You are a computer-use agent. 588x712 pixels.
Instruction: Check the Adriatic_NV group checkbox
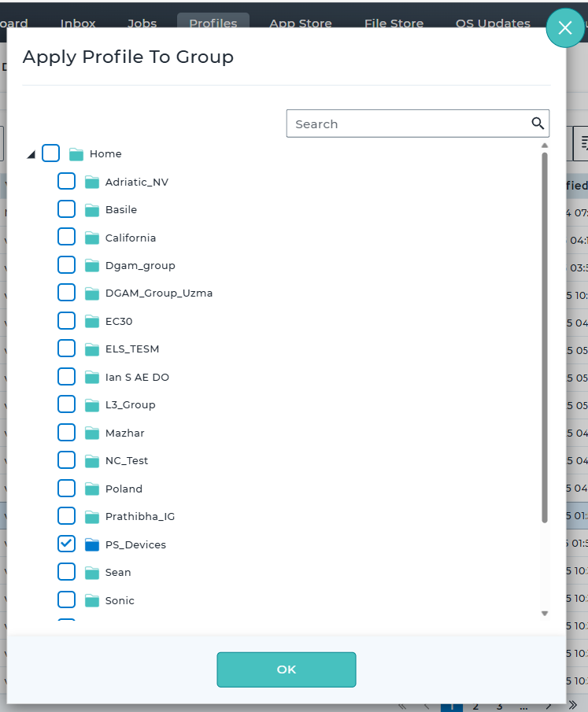67,182
